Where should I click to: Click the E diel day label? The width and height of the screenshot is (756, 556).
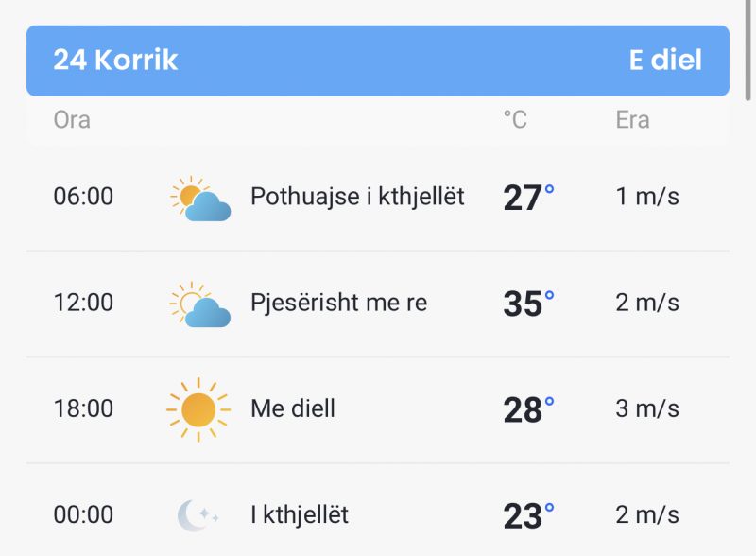click(665, 60)
